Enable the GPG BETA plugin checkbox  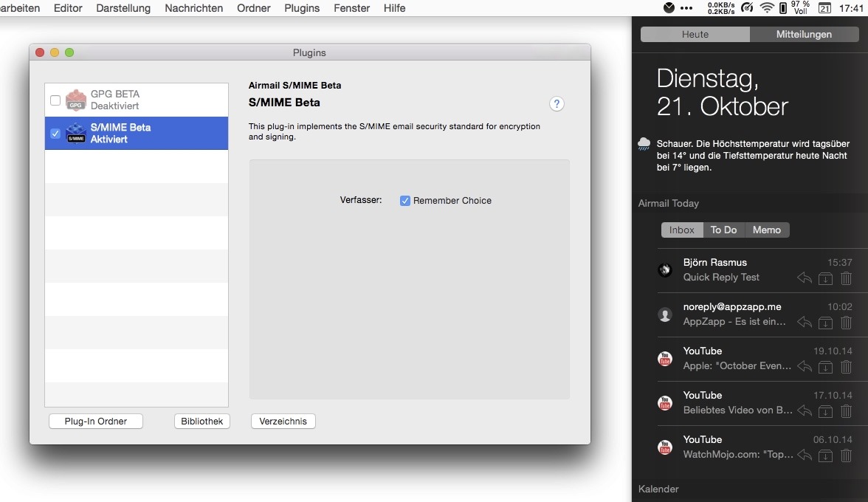point(55,100)
